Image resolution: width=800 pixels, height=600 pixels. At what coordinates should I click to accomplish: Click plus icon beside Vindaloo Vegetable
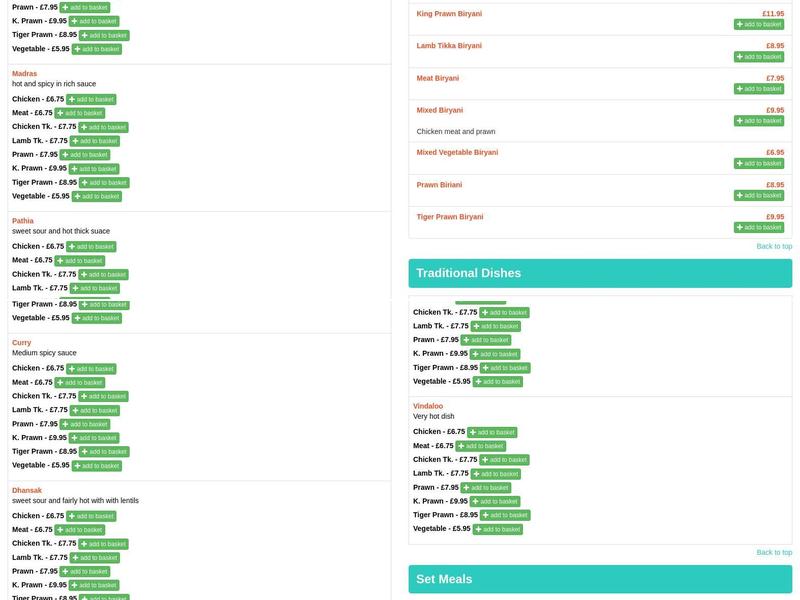478,529
